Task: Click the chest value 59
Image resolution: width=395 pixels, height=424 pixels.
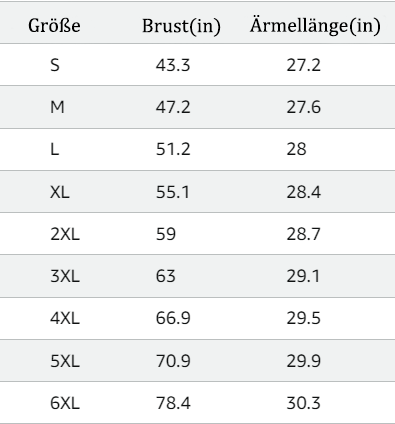Action: tap(166, 234)
